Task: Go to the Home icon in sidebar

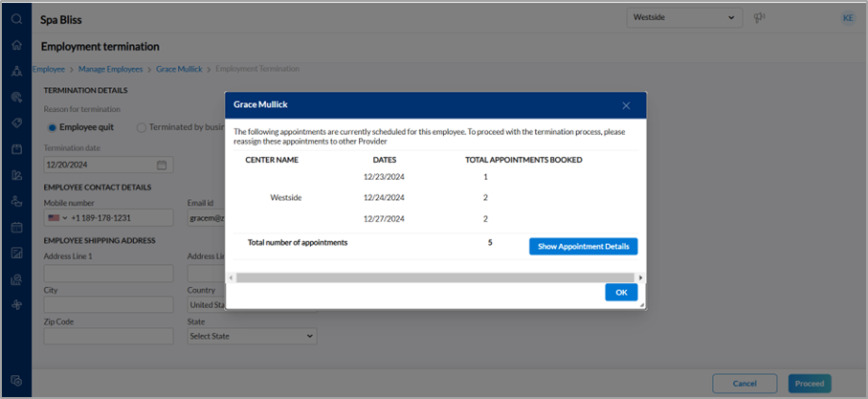Action: point(16,45)
